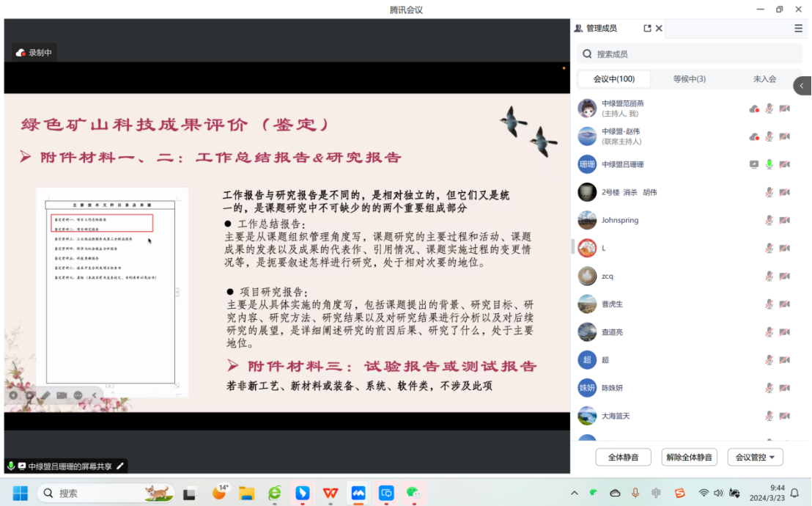The height and width of the screenshot is (506, 812).
Task: Pop out the 管理成员 panel
Action: point(647,29)
